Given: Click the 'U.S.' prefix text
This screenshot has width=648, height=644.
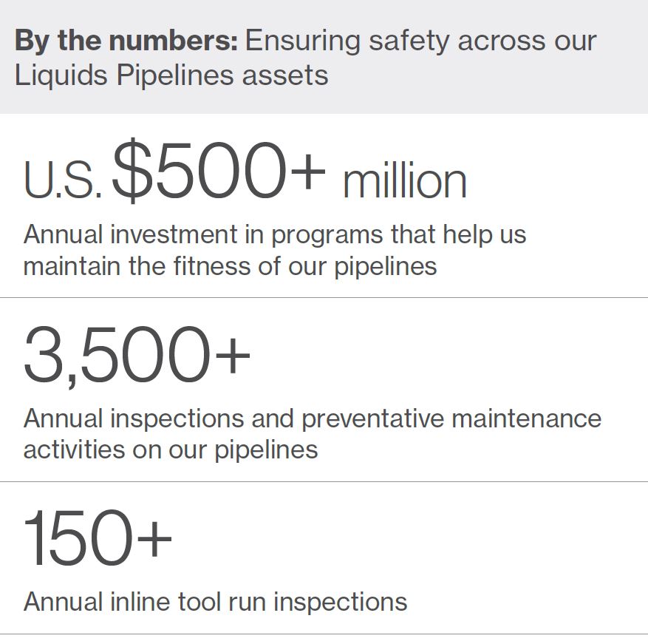Looking at the screenshot, I should [62, 179].
